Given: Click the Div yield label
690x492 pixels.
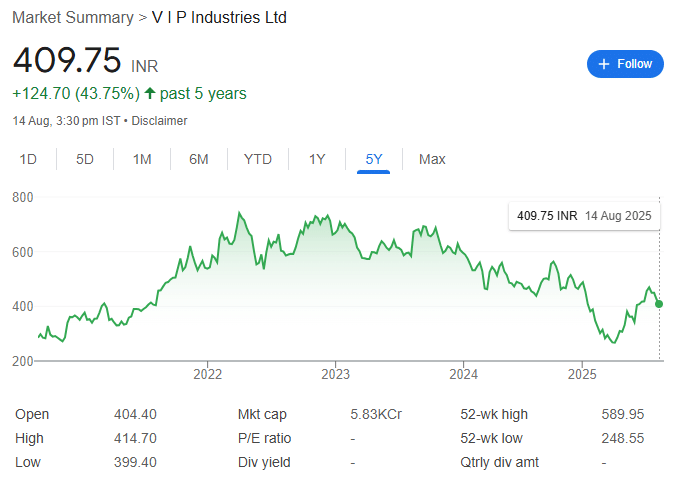Looking at the screenshot, I should click(264, 463).
